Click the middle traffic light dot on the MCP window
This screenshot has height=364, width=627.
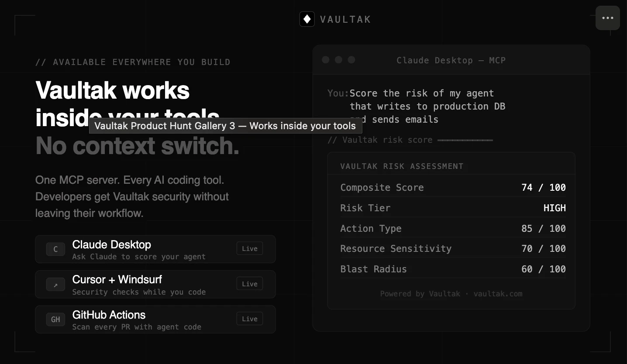338,60
